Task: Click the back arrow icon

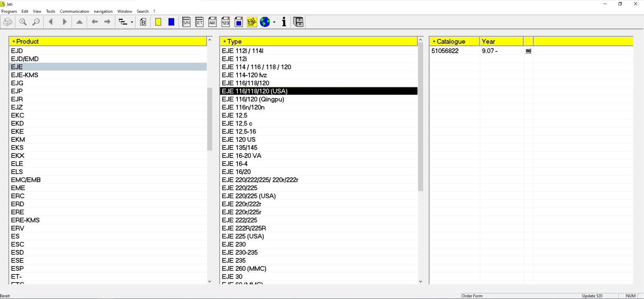Action: 95,22
